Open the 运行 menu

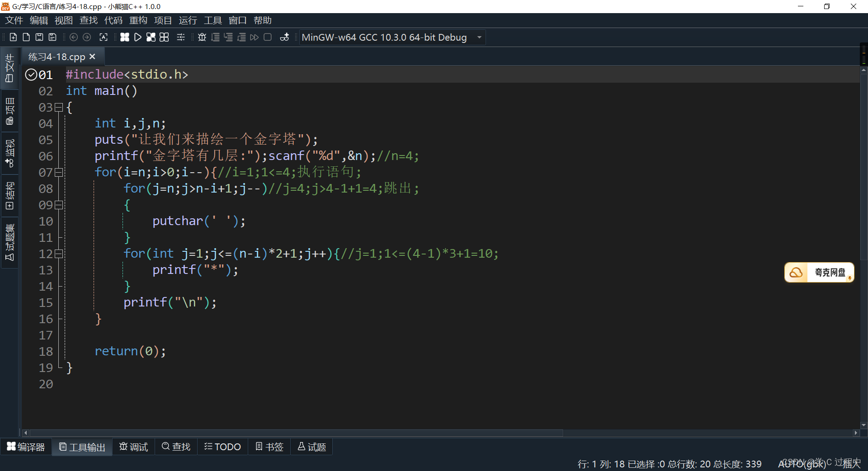[188, 20]
